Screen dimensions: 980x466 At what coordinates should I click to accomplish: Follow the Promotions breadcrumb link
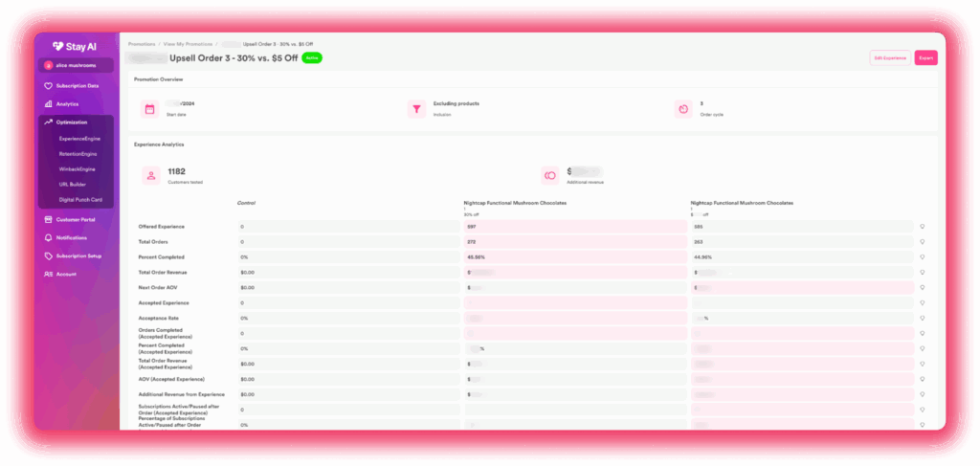coord(142,44)
